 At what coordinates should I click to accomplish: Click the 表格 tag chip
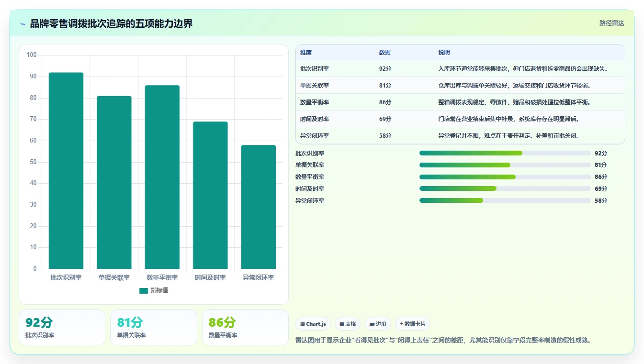click(x=348, y=324)
